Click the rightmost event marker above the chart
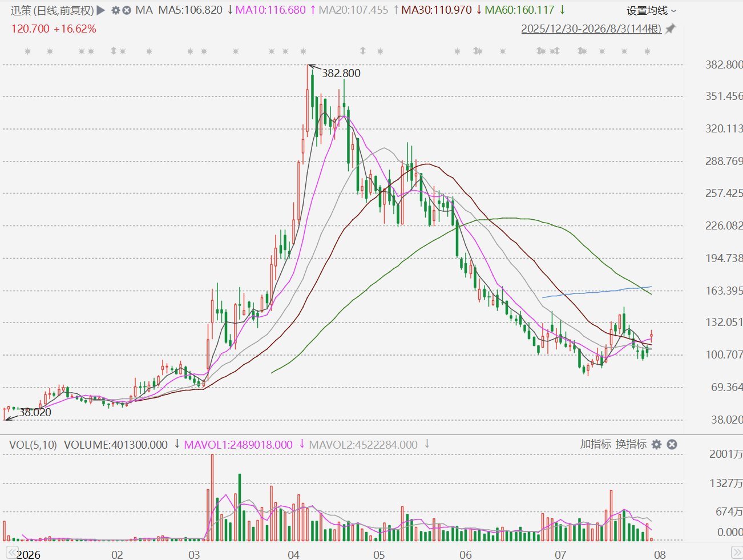The width and height of the screenshot is (743, 560). 647,51
